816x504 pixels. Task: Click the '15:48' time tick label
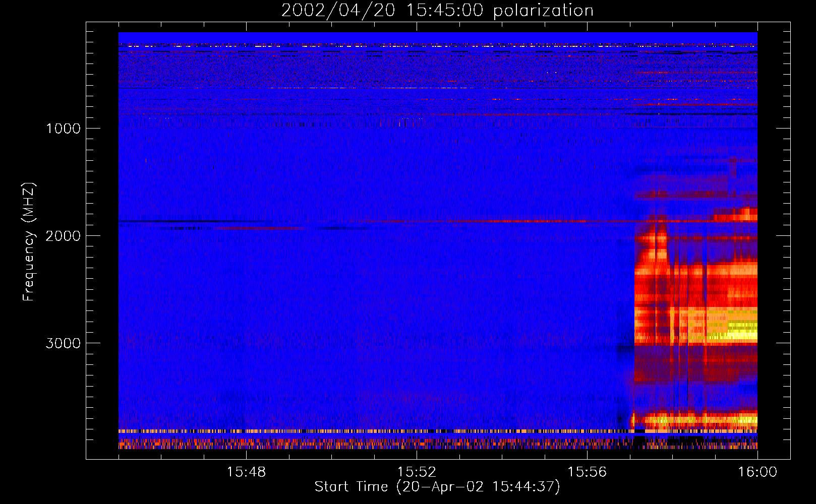pos(246,472)
